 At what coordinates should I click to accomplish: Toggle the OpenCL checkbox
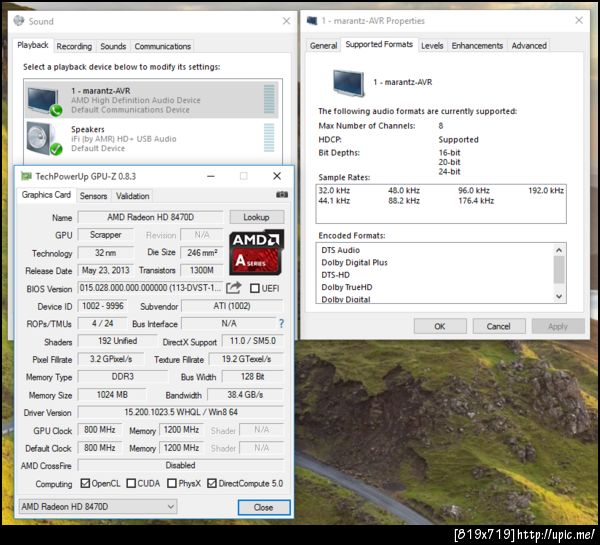click(x=85, y=483)
